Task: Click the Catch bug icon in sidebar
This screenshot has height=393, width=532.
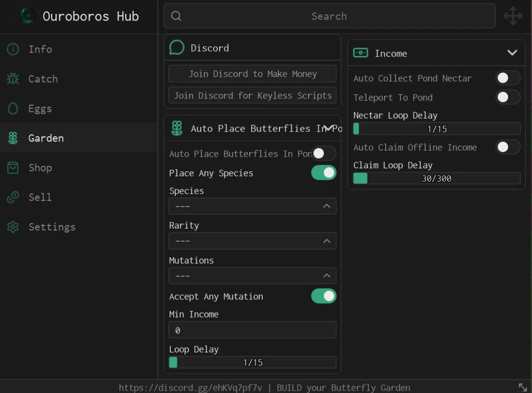Action: click(x=13, y=79)
